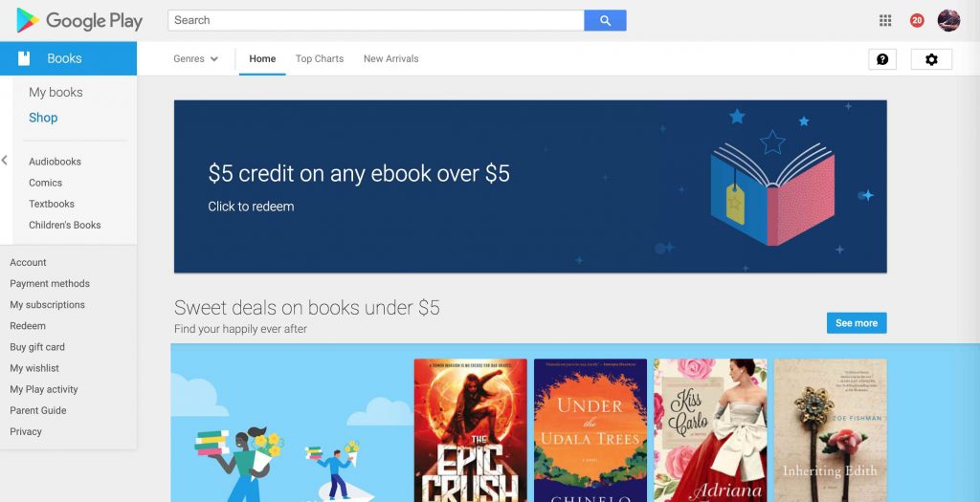The image size is (980, 502).
Task: Open the Under the Udala Trees cover
Action: click(590, 430)
